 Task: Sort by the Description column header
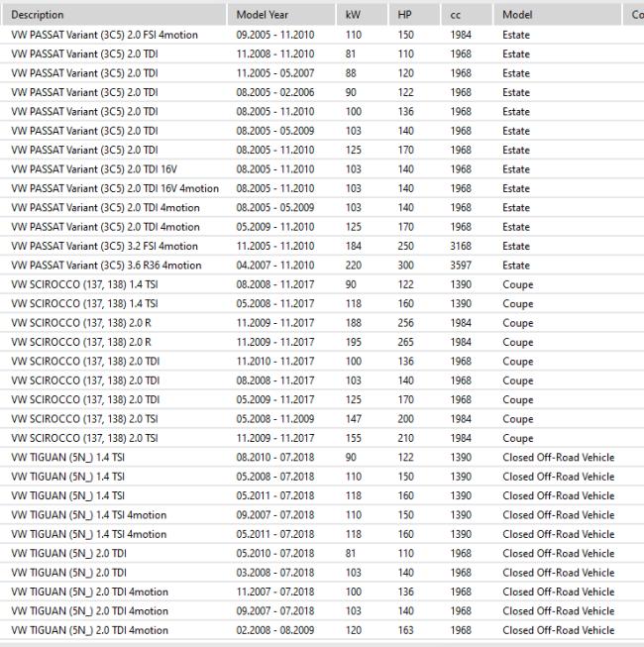(114, 15)
